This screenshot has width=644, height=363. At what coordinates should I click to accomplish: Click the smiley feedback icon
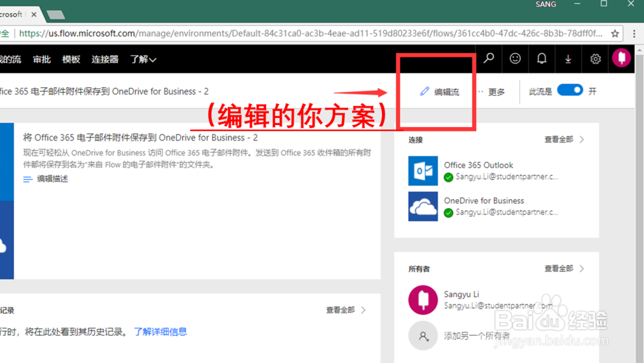coord(515,59)
